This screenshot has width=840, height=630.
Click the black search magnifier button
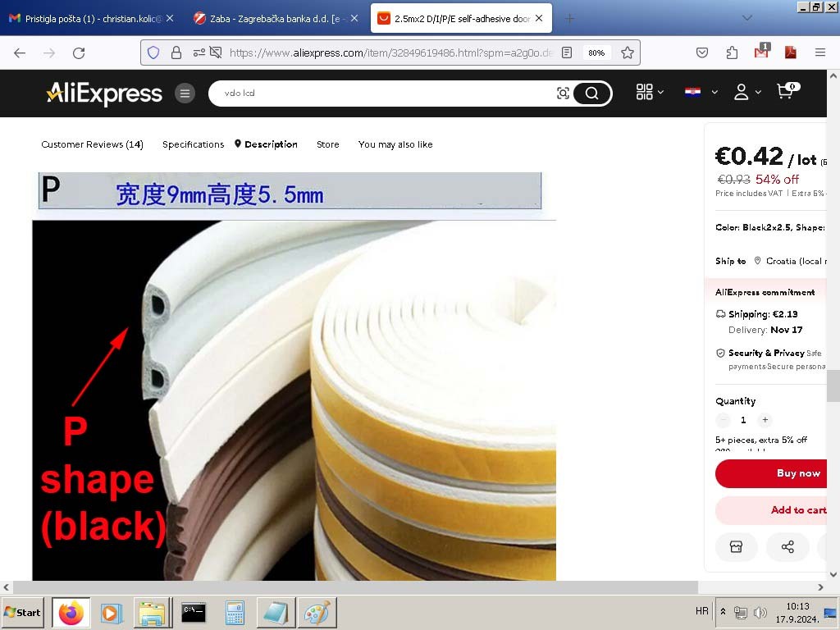click(591, 94)
